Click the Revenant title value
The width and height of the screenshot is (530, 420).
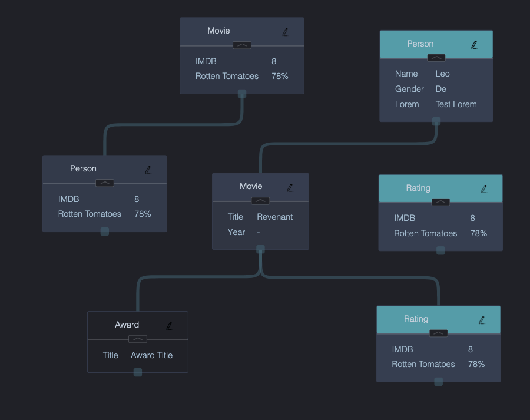274,217
